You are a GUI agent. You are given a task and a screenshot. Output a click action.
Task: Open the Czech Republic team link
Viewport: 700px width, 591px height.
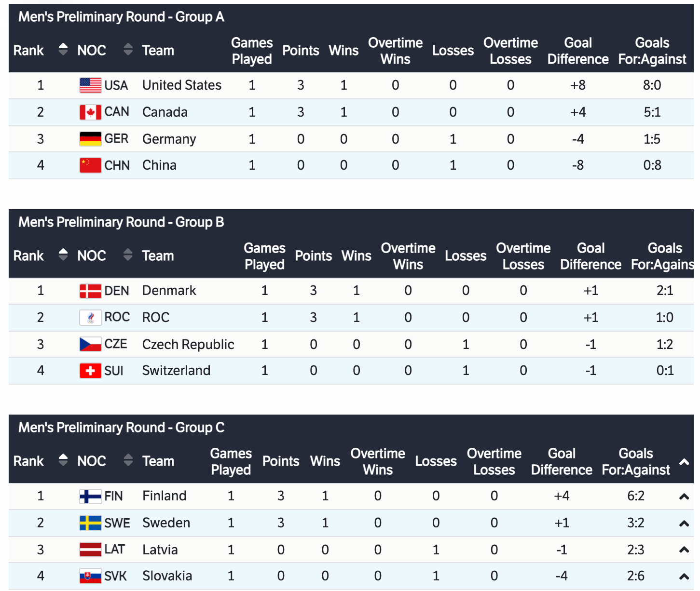[x=188, y=344]
